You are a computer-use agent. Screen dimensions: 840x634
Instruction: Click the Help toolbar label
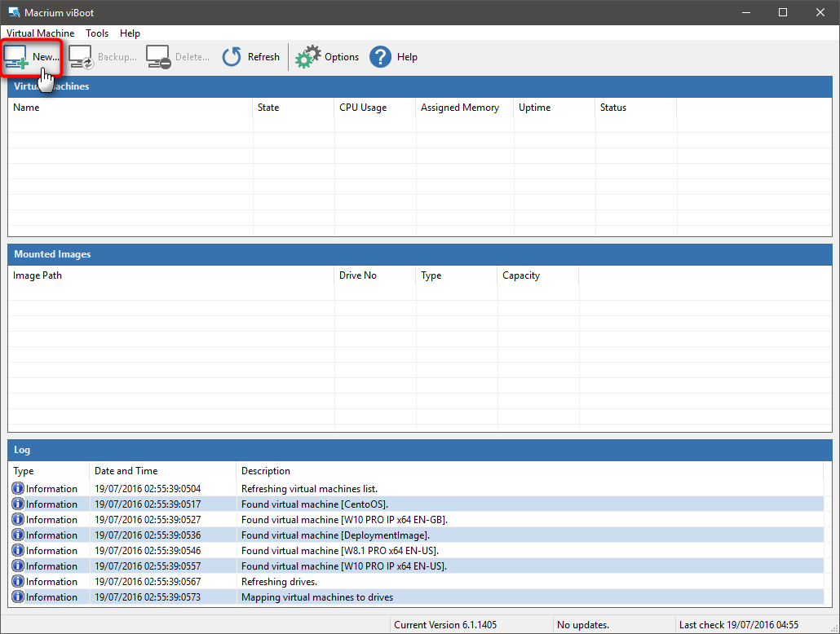407,57
